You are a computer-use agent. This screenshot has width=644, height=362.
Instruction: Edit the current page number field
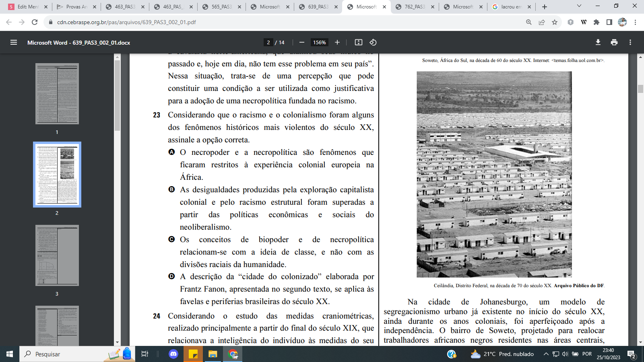tap(268, 42)
